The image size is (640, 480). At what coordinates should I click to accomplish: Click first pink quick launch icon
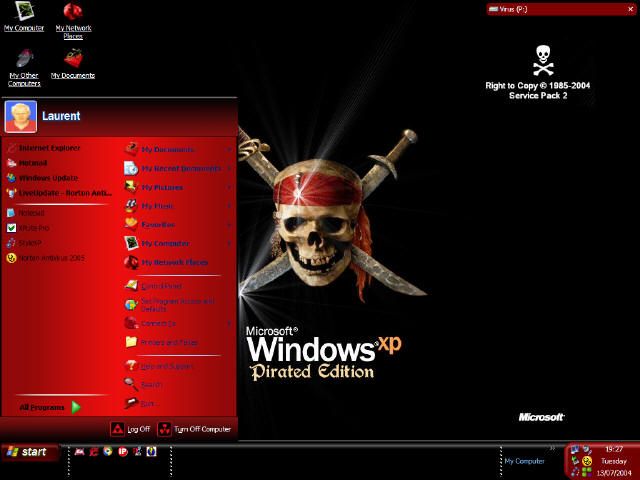pyautogui.click(x=79, y=451)
